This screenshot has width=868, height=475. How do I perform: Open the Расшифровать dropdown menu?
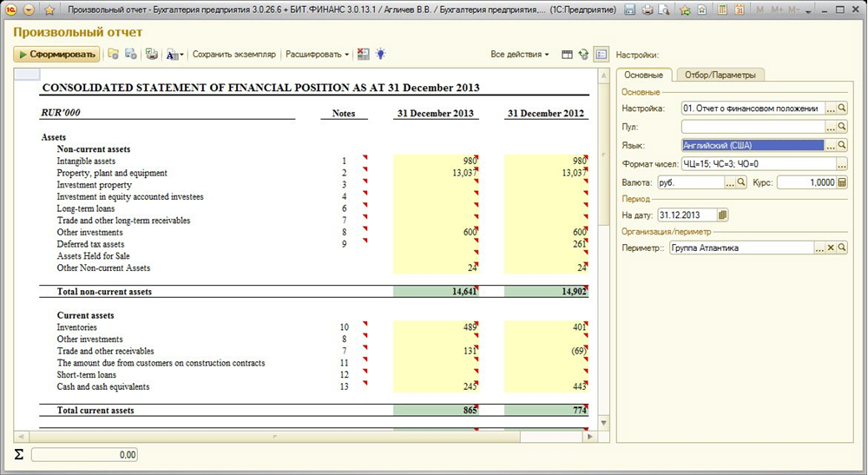point(317,54)
